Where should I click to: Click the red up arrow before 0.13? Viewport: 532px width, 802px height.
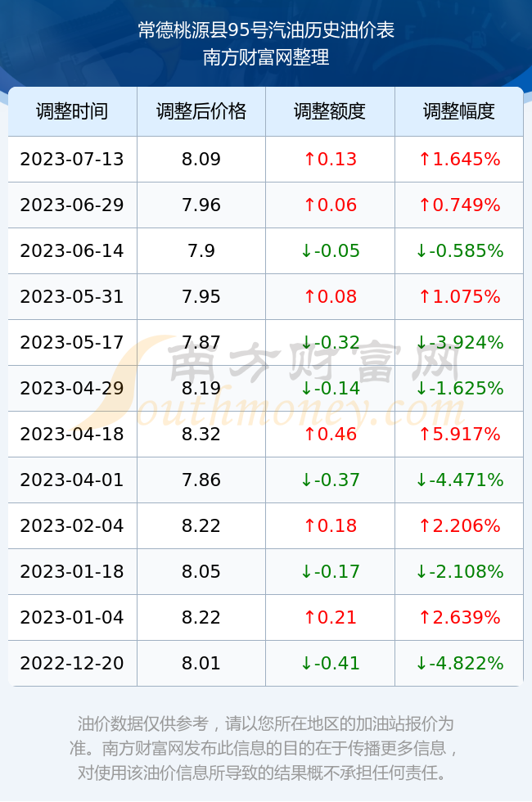pos(309,159)
